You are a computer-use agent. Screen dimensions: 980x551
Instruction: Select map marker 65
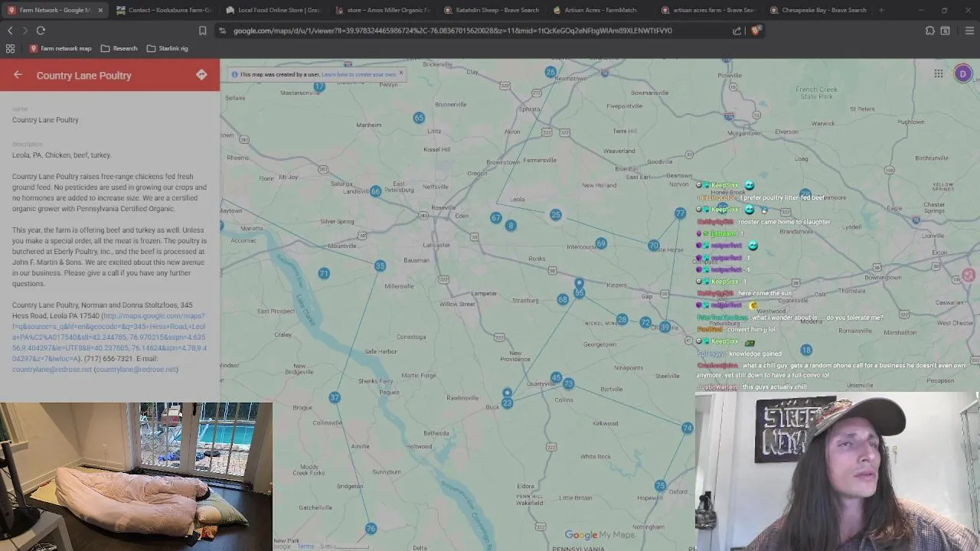[419, 117]
